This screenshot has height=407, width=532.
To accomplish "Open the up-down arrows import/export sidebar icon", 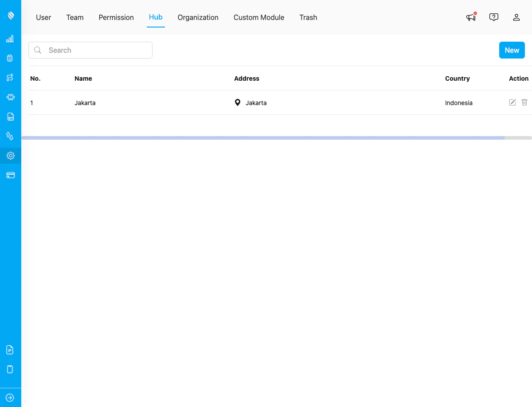I will 10,136.
